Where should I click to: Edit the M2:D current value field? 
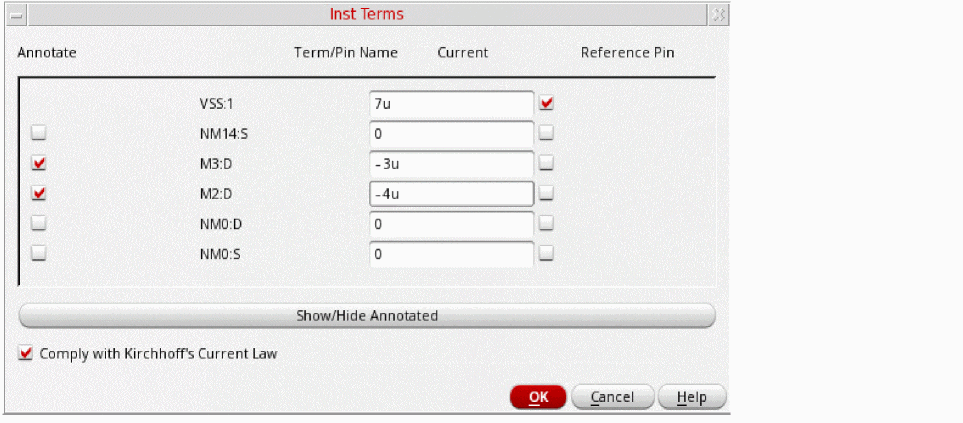pyautogui.click(x=450, y=193)
